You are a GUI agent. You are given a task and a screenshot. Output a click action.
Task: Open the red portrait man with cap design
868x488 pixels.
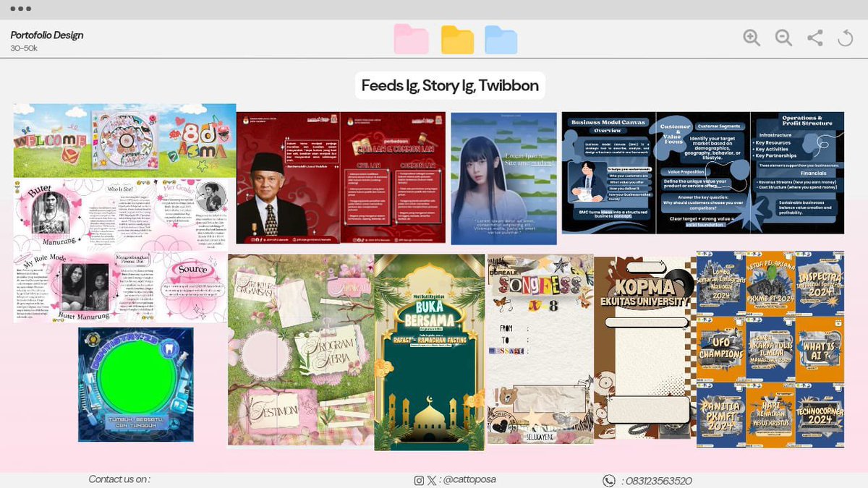pyautogui.click(x=288, y=177)
